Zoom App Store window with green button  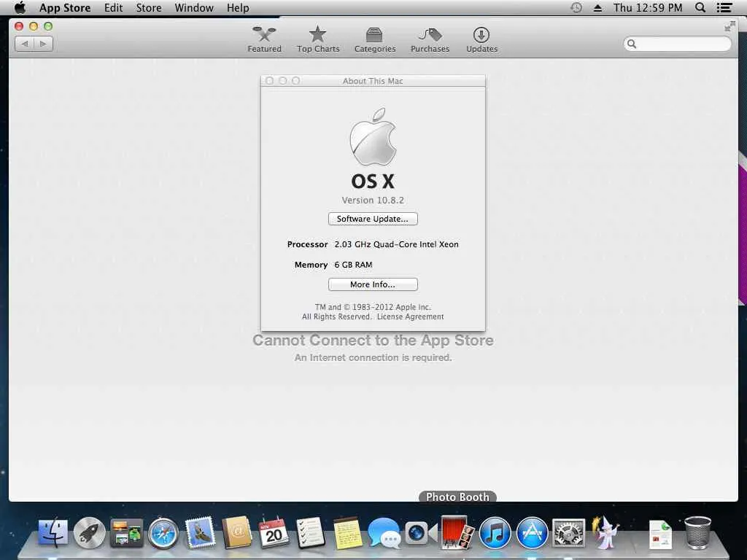(x=48, y=26)
